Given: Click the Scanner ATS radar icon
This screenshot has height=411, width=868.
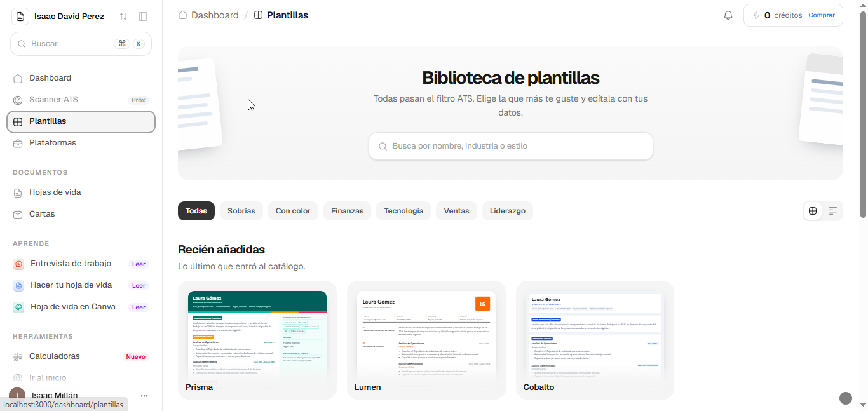Looking at the screenshot, I should click(18, 100).
